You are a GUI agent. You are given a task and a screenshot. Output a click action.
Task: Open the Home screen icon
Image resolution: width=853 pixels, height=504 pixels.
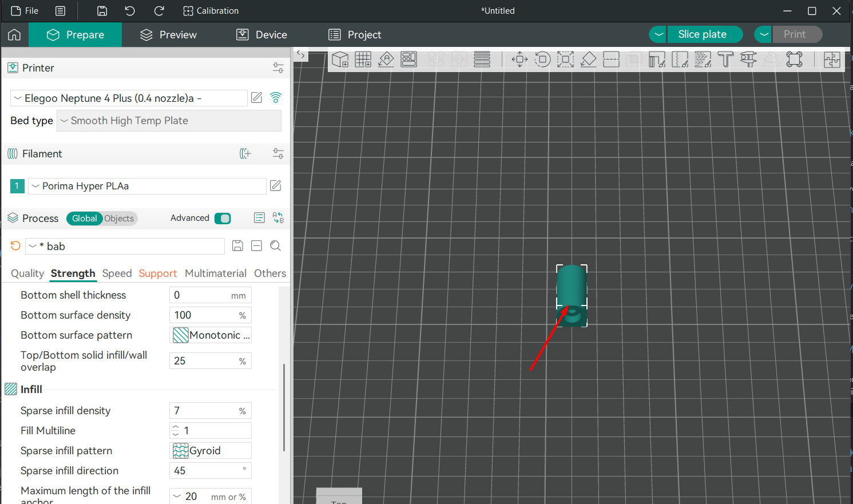pyautogui.click(x=14, y=35)
